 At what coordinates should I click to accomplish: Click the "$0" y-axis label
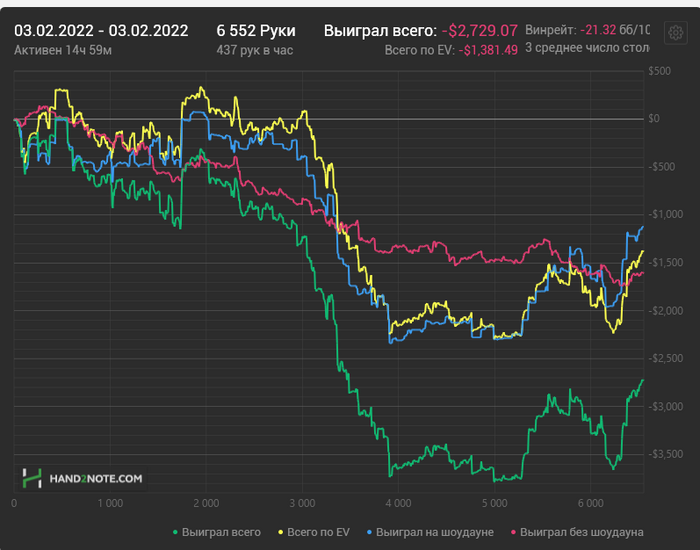pos(654,118)
